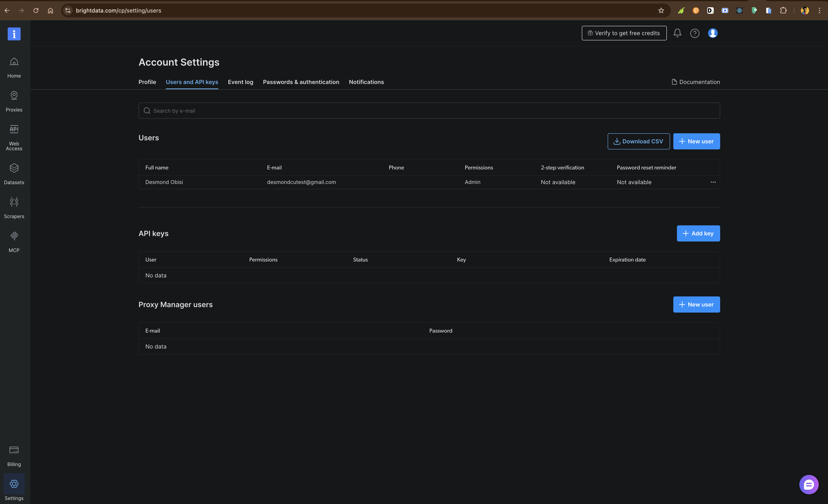Image resolution: width=828 pixels, height=504 pixels.
Task: Open the Home section in the sidebar
Action: pyautogui.click(x=14, y=67)
